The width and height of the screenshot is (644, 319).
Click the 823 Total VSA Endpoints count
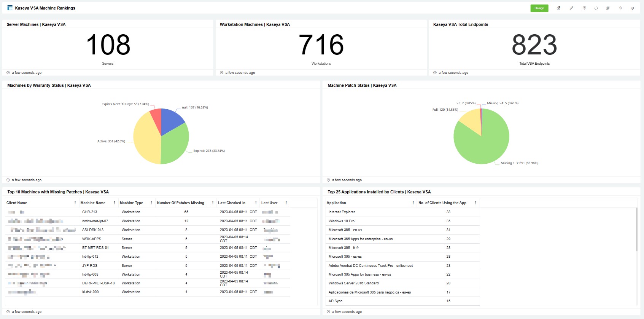pos(534,45)
